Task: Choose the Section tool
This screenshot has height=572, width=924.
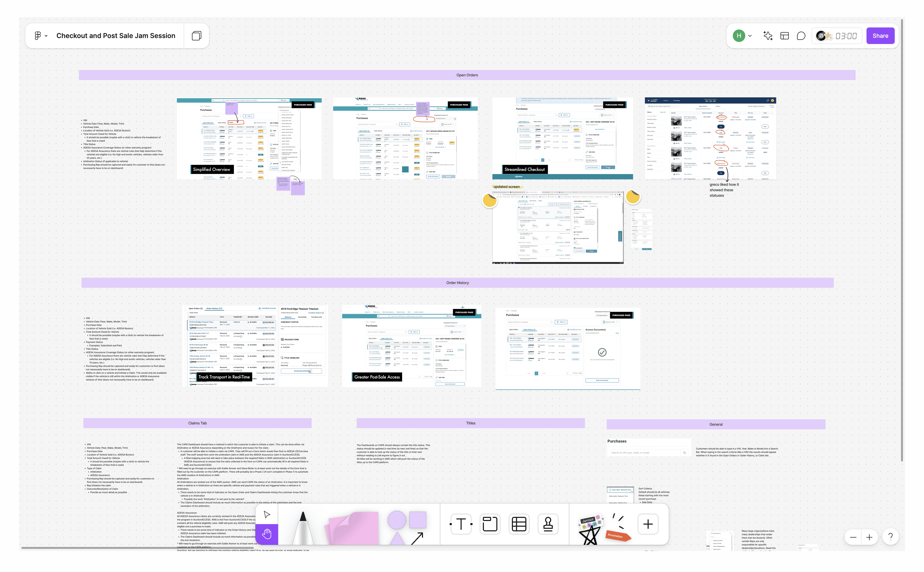Action: point(490,524)
